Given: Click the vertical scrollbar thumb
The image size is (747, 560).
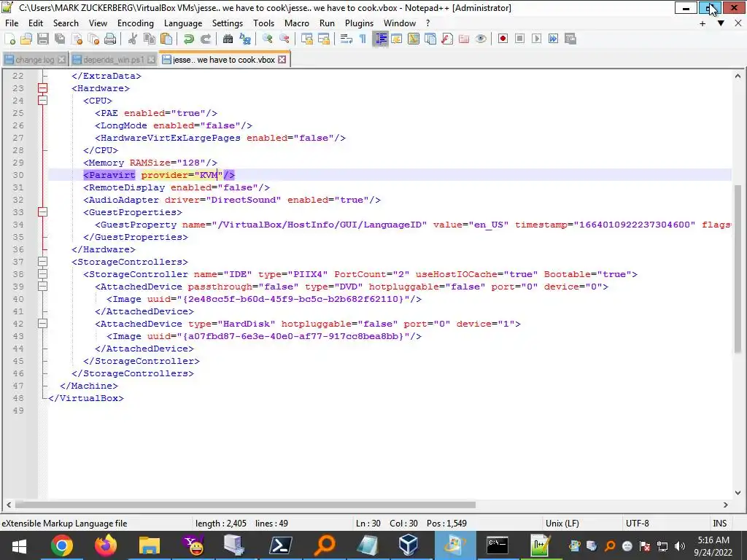Looking at the screenshot, I should (x=738, y=269).
